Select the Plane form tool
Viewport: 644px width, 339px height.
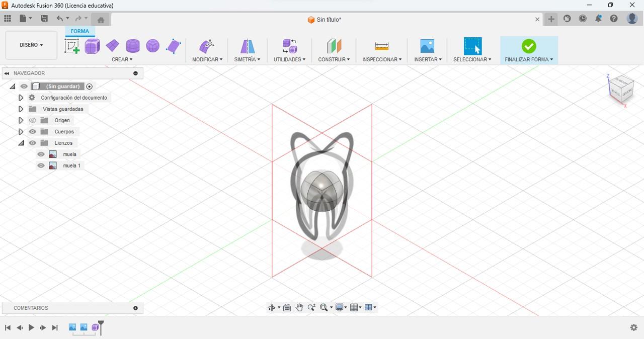pos(113,46)
